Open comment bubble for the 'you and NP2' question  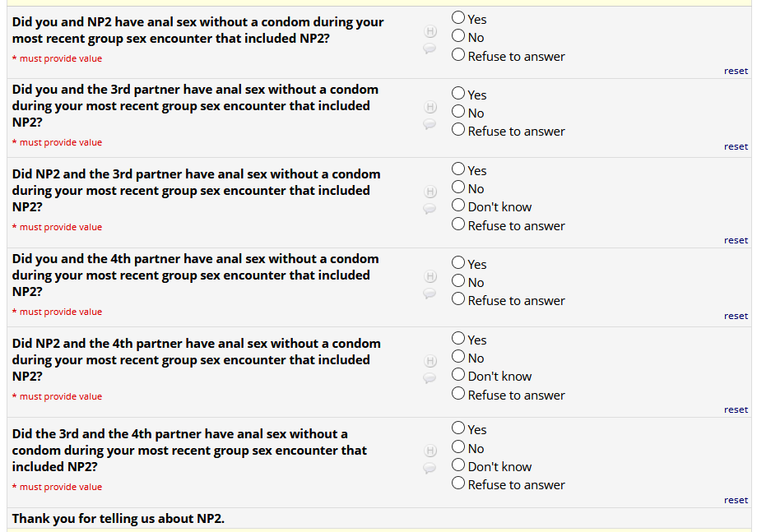click(430, 49)
